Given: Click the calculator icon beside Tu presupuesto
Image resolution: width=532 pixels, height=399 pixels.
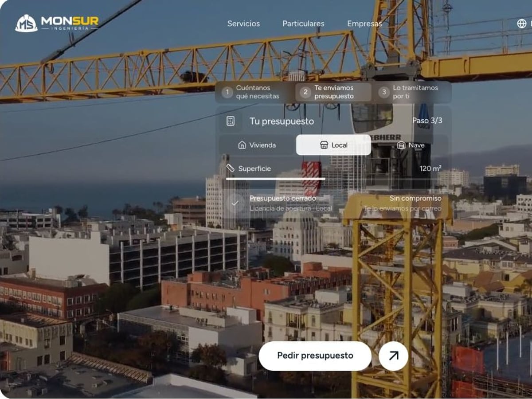Looking at the screenshot, I should (231, 121).
